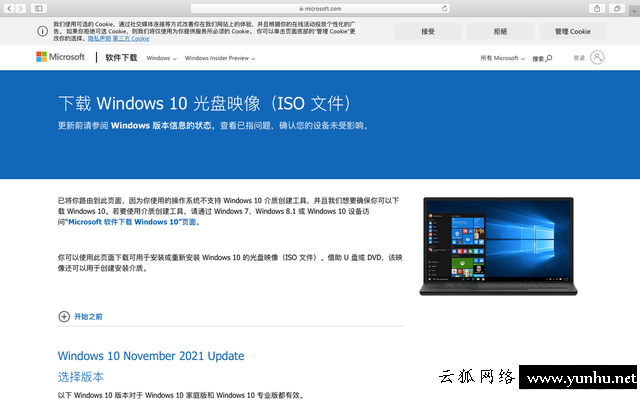The height and width of the screenshot is (400, 640).
Task: Click the Cookie notice info icon
Action: click(42, 31)
